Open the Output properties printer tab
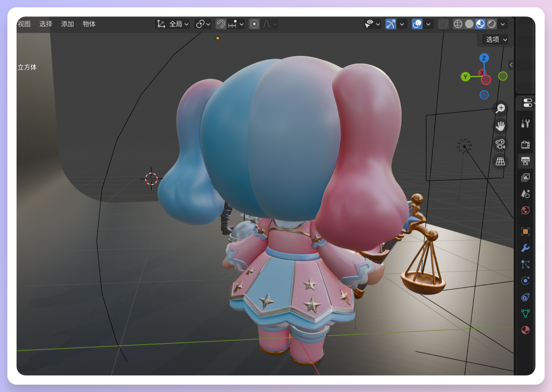 tap(525, 161)
